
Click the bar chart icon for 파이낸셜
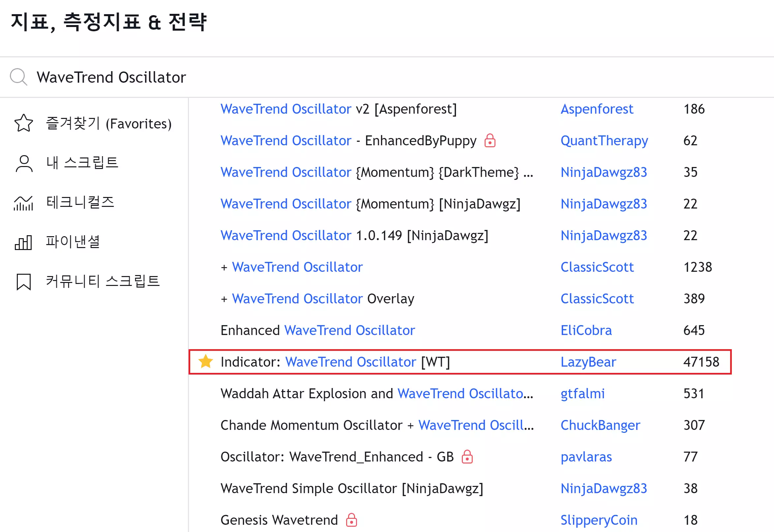23,242
